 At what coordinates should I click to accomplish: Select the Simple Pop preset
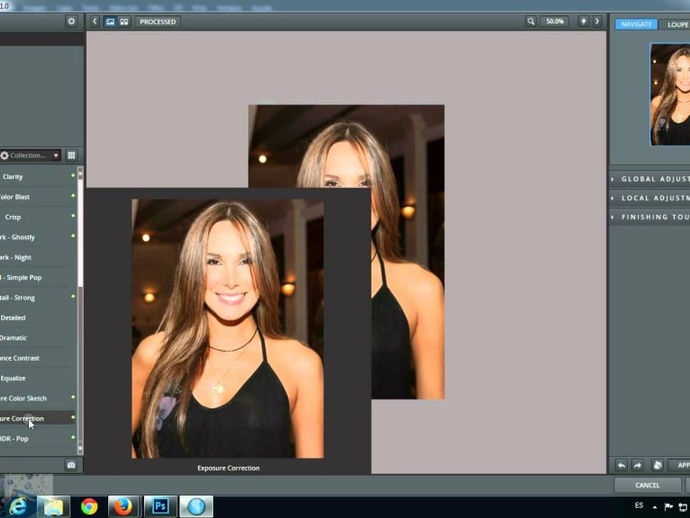[x=38, y=277]
